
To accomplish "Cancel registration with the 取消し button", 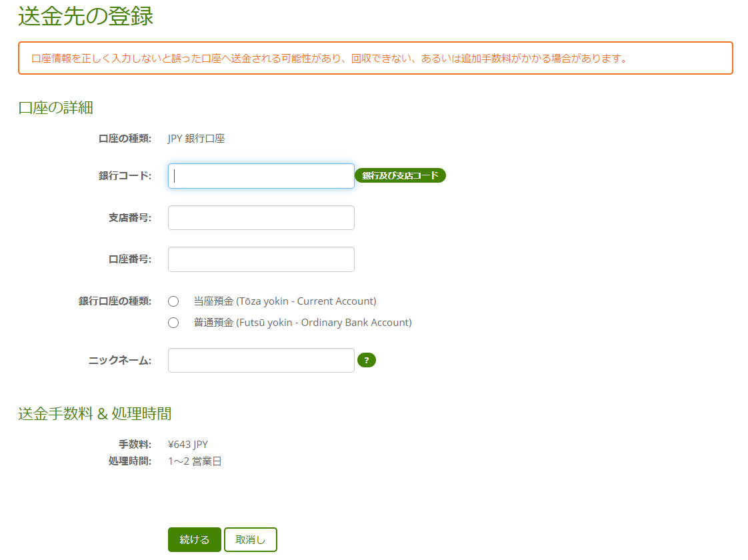I will pos(251,539).
